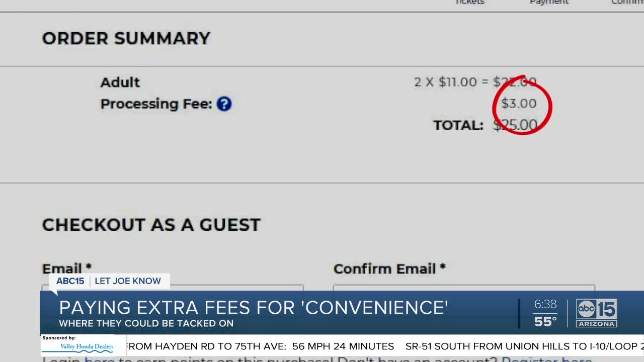The width and height of the screenshot is (644, 362).
Task: Select the Adult ticket line label
Action: coord(120,82)
